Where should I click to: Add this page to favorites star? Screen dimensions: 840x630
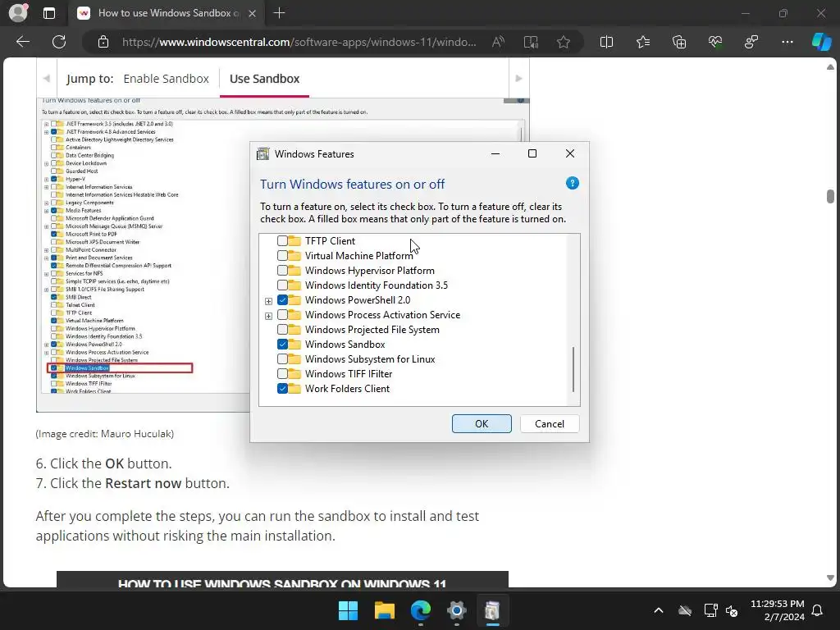[563, 42]
